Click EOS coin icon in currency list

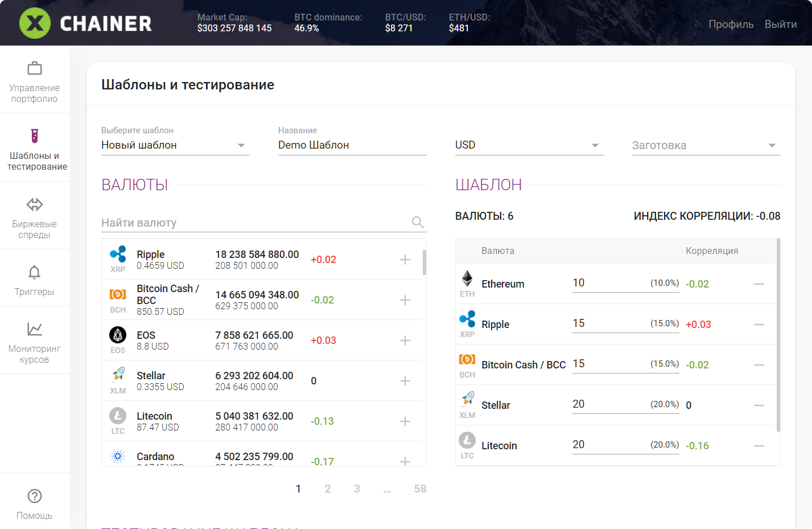(x=118, y=335)
